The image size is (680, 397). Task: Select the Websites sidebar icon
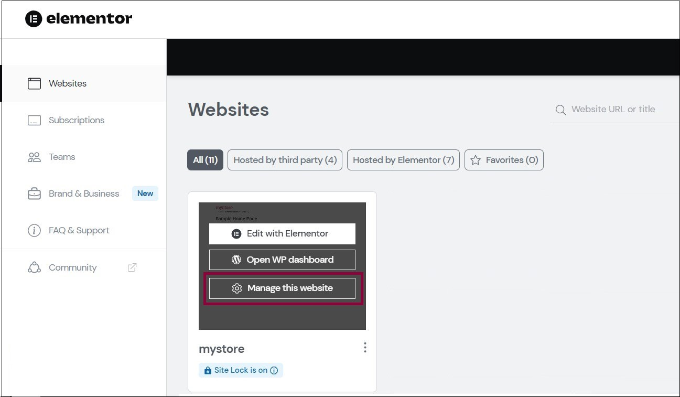point(34,83)
